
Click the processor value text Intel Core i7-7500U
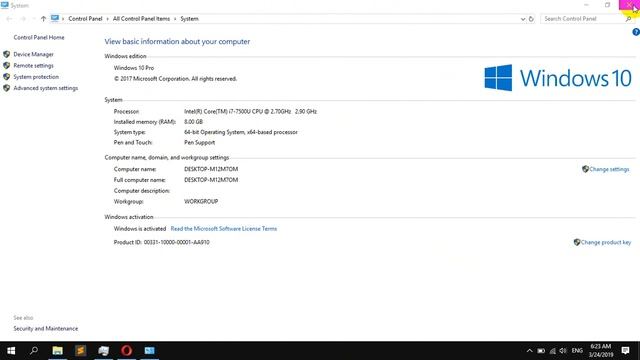pyautogui.click(x=250, y=111)
